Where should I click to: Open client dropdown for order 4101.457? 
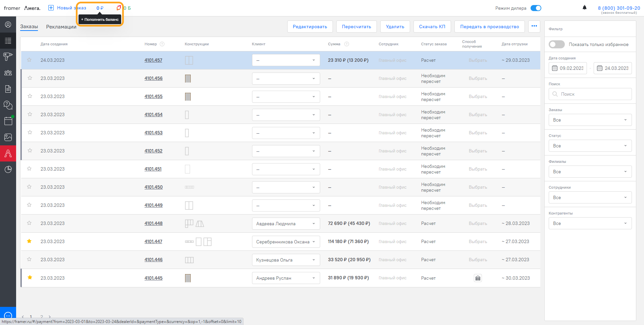[286, 60]
